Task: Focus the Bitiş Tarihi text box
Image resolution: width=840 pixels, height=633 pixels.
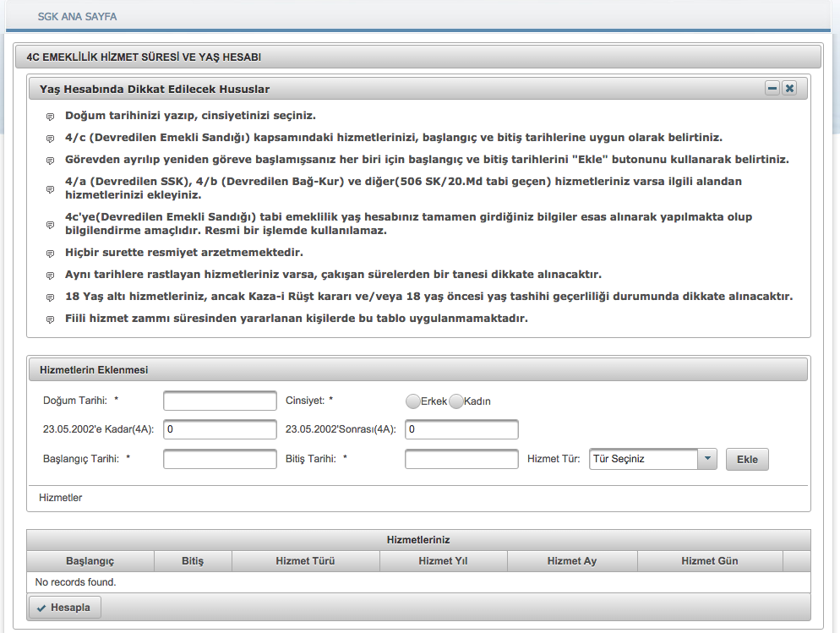Action: (x=461, y=459)
